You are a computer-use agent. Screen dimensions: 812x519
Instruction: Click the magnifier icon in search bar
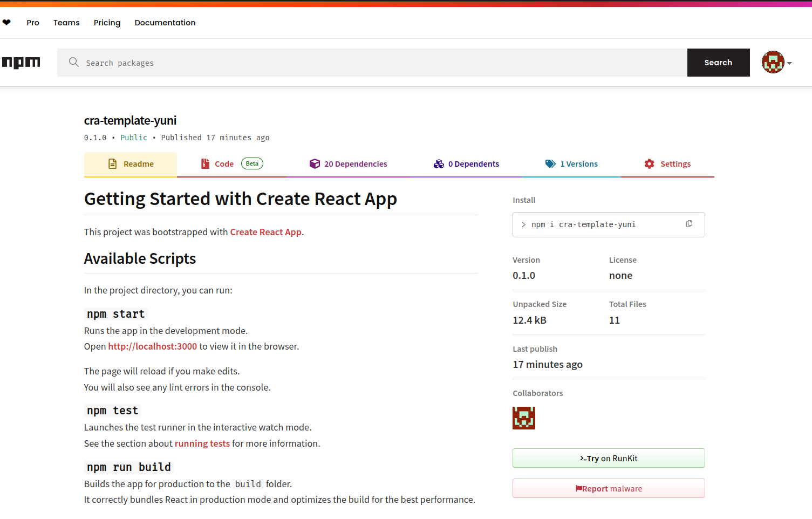74,62
